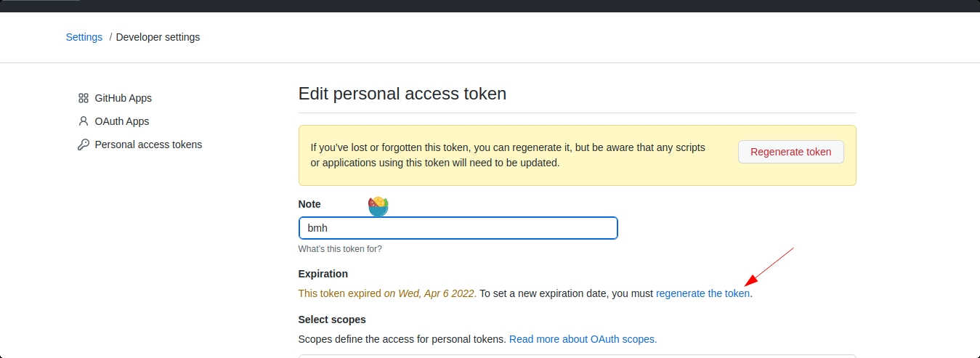
Task: Open the GitHub Apps sidebar label
Action: tap(123, 98)
